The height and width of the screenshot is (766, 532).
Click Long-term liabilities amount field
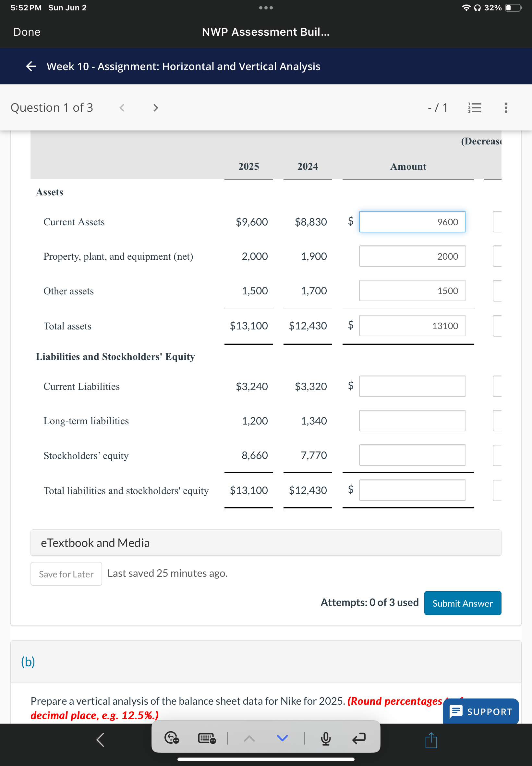(x=412, y=421)
